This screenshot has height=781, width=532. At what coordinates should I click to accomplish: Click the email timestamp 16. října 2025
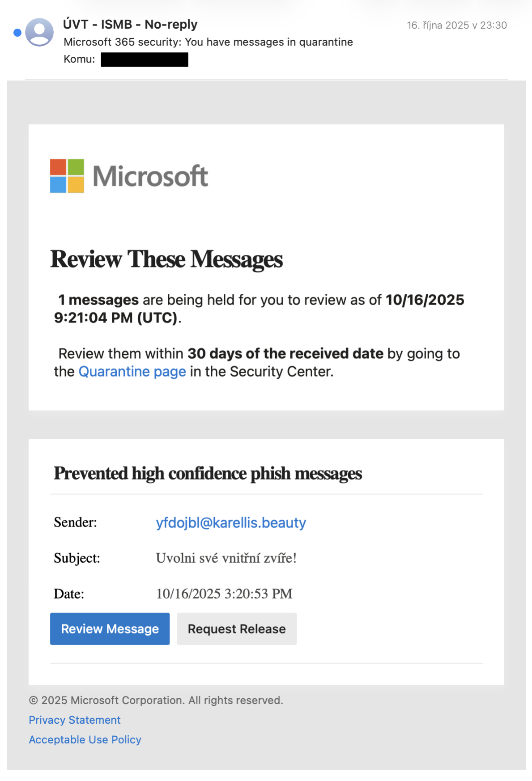456,25
